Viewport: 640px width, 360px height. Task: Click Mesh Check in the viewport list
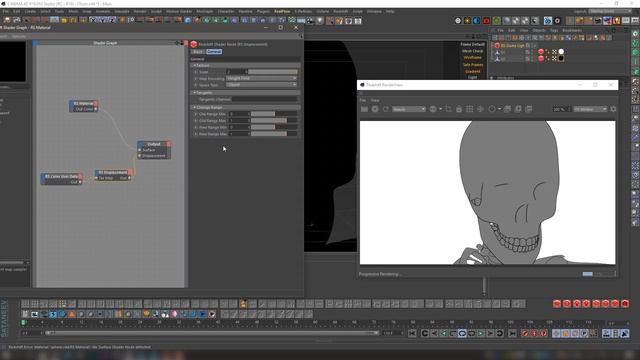pos(472,51)
